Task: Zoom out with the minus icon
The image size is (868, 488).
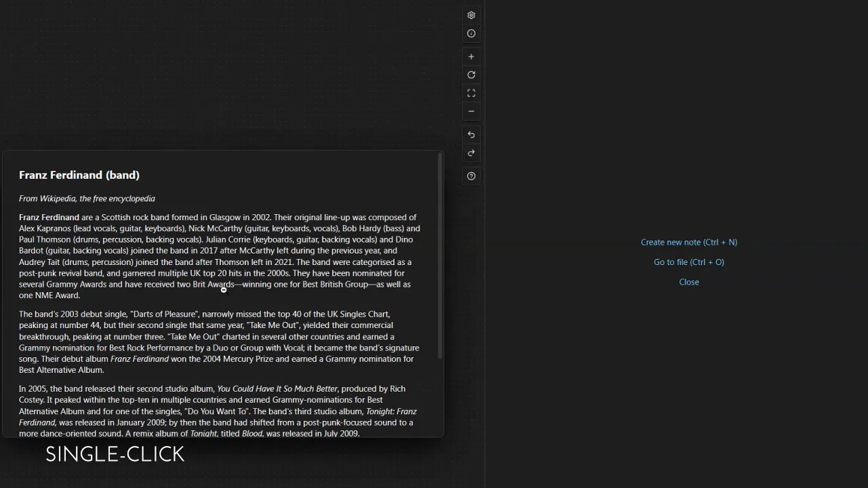Action: 471,111
